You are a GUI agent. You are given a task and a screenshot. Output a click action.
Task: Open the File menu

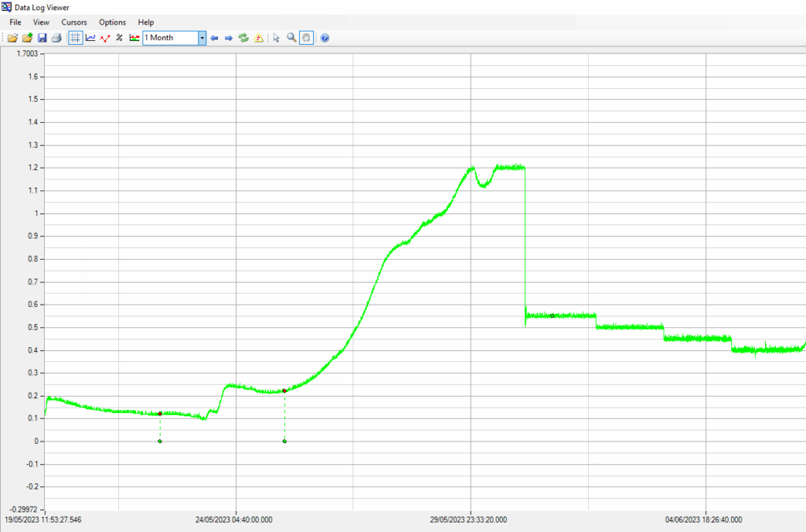pos(16,23)
